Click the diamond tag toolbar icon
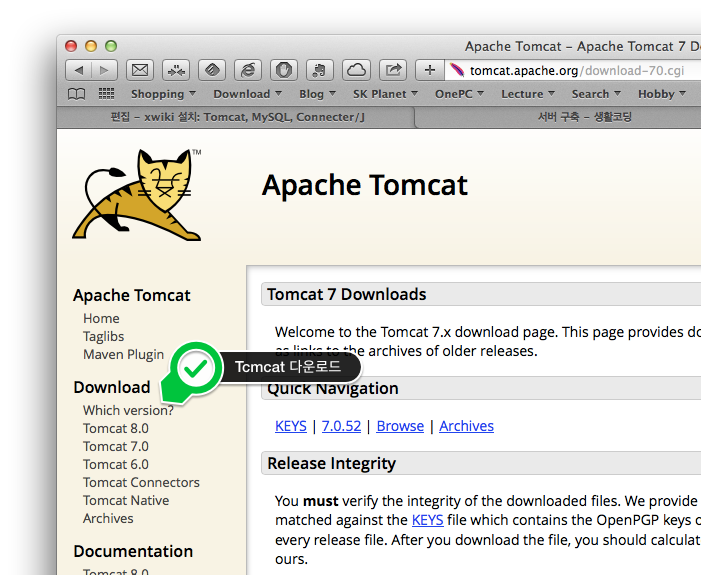Screen dimensions: 701x575 [212, 70]
